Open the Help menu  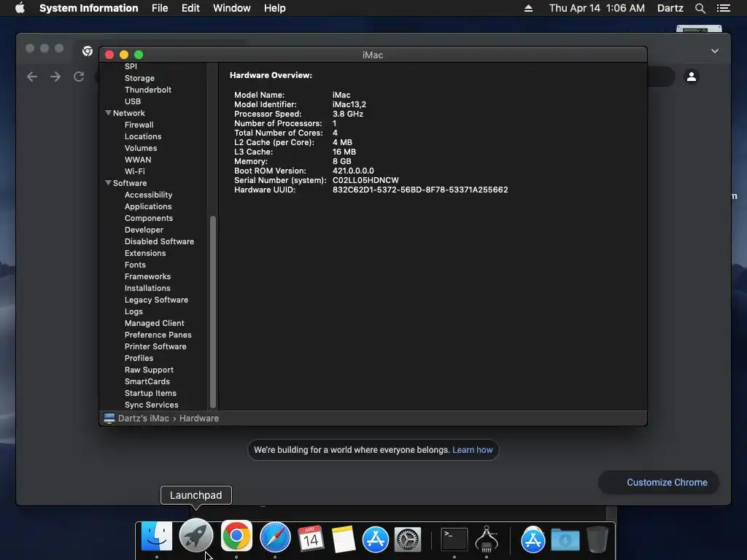point(275,8)
